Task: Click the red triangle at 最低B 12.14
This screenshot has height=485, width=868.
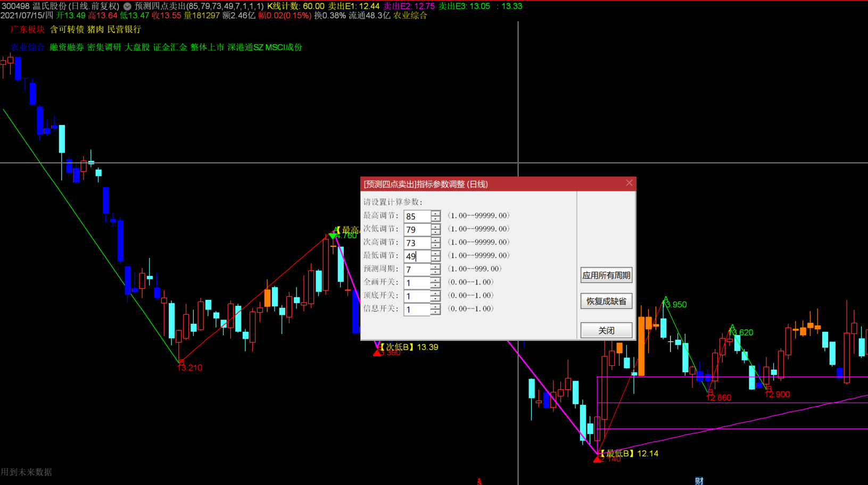Action: 597,458
